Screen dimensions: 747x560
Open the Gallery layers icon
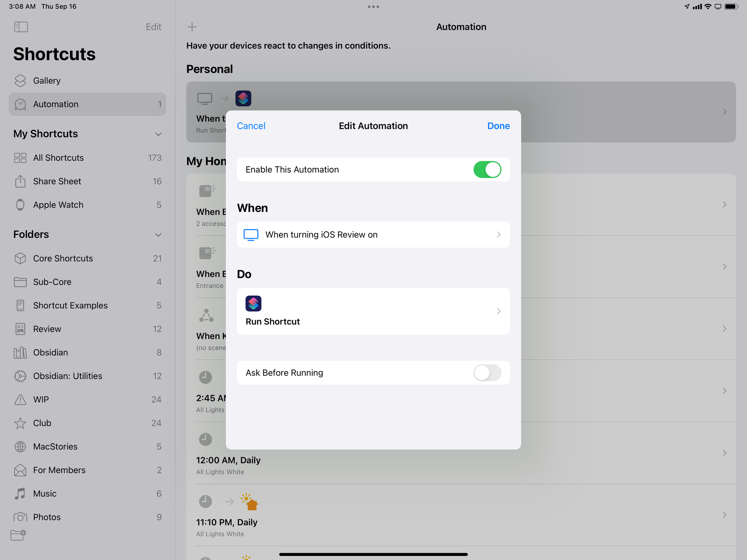20,81
